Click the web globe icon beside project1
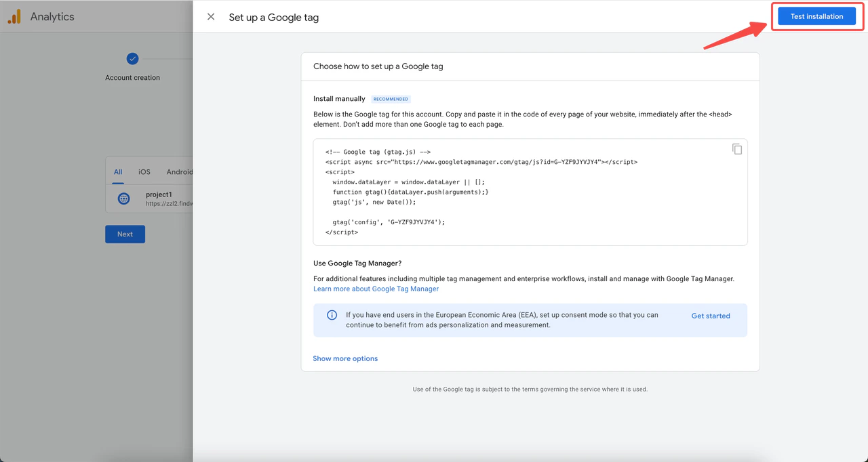 coord(123,198)
